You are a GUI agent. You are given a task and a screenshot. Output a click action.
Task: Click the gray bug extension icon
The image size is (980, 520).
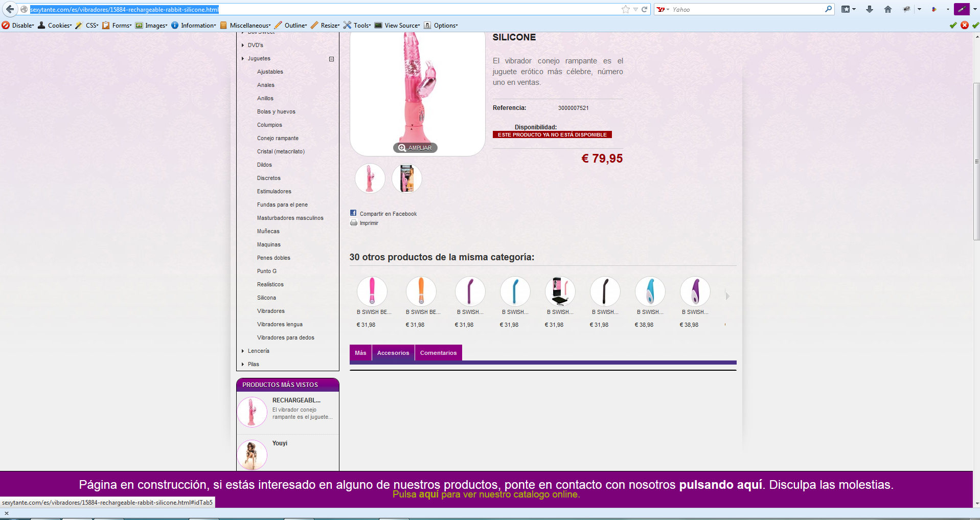pyautogui.click(x=907, y=9)
